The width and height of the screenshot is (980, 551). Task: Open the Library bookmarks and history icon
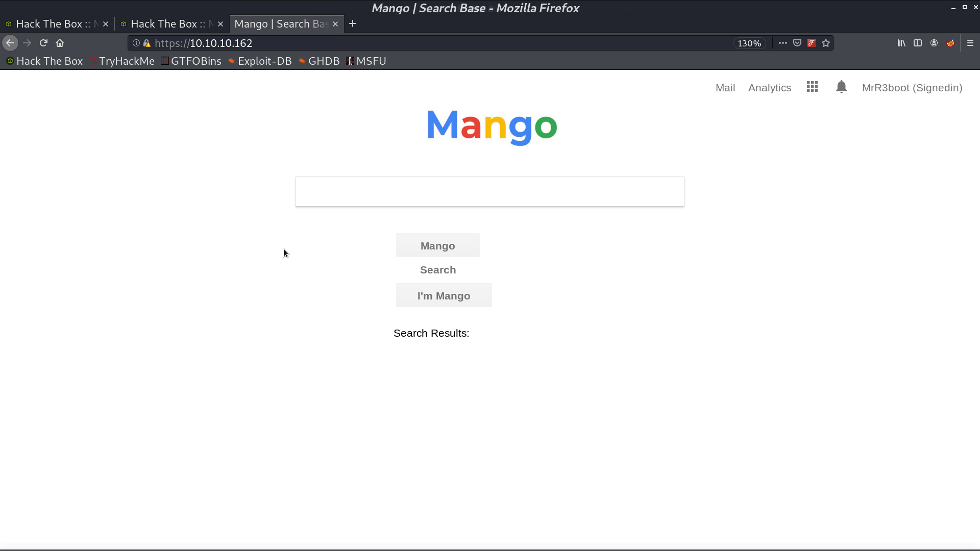pyautogui.click(x=901, y=43)
